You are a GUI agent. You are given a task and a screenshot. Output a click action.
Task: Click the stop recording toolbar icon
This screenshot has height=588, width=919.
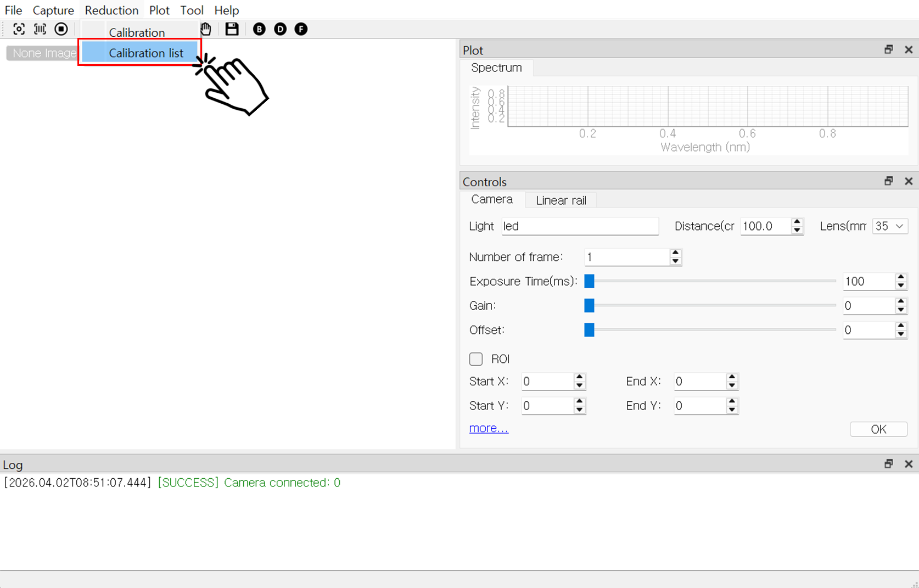61,29
